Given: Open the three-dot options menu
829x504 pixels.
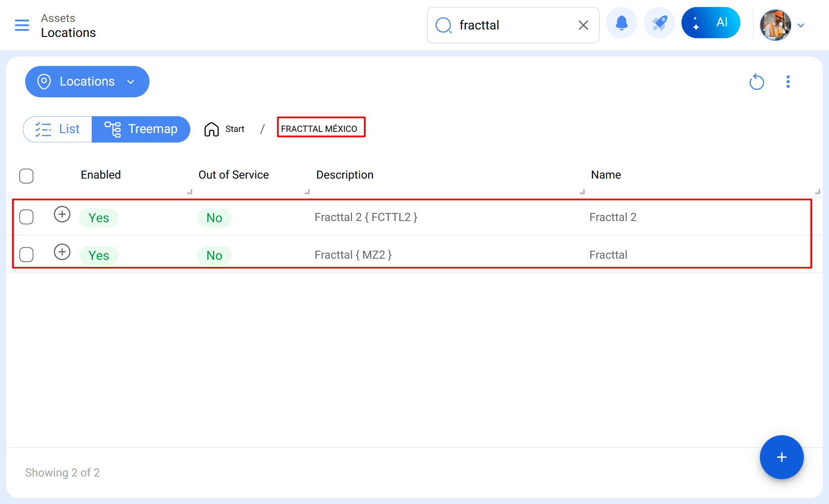Looking at the screenshot, I should pyautogui.click(x=788, y=82).
